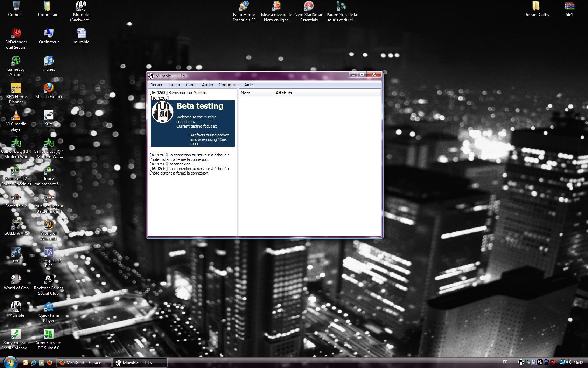This screenshot has width=588, height=368.
Task: Launch media player from quick launch
Action: [x=42, y=363]
